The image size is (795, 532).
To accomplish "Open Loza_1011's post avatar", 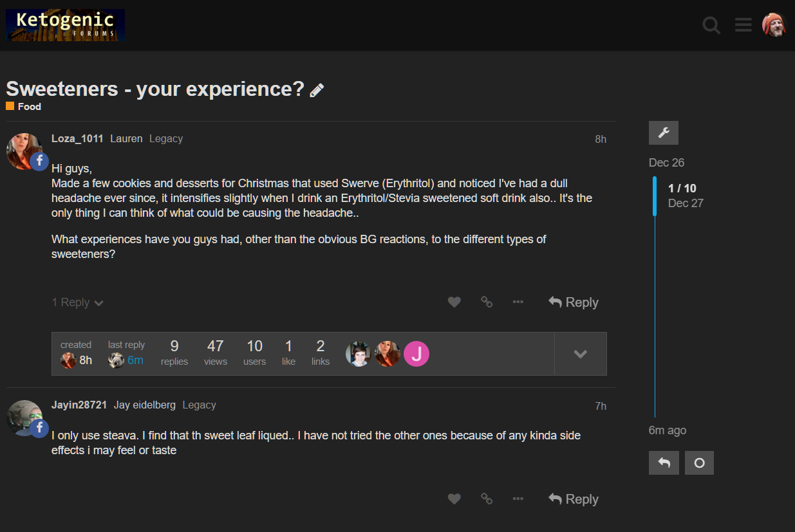I will 24,151.
